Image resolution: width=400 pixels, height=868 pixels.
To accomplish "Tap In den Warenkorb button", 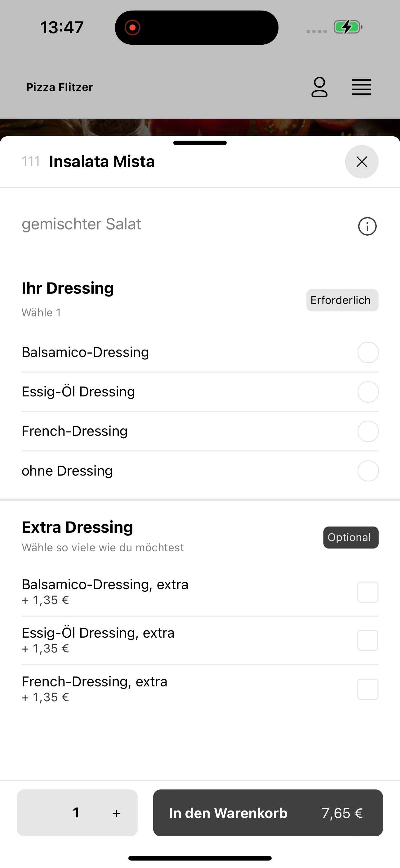I will (268, 813).
